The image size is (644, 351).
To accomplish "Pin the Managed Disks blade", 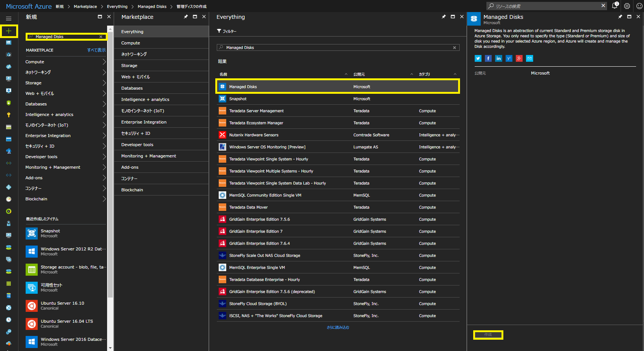I will pyautogui.click(x=620, y=17).
